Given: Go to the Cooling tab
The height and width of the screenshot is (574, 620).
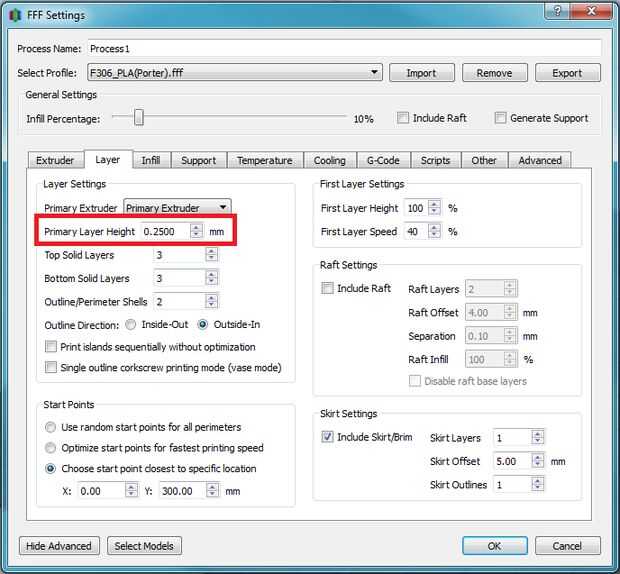Looking at the screenshot, I should tap(330, 160).
